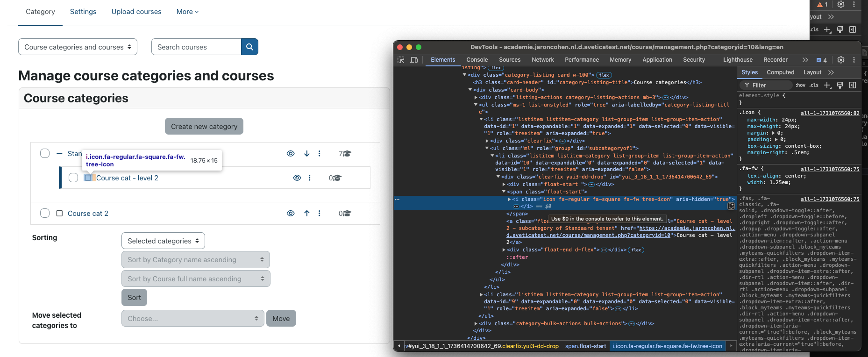Click the graduation cap count on Course cat 2 row

[x=345, y=213]
